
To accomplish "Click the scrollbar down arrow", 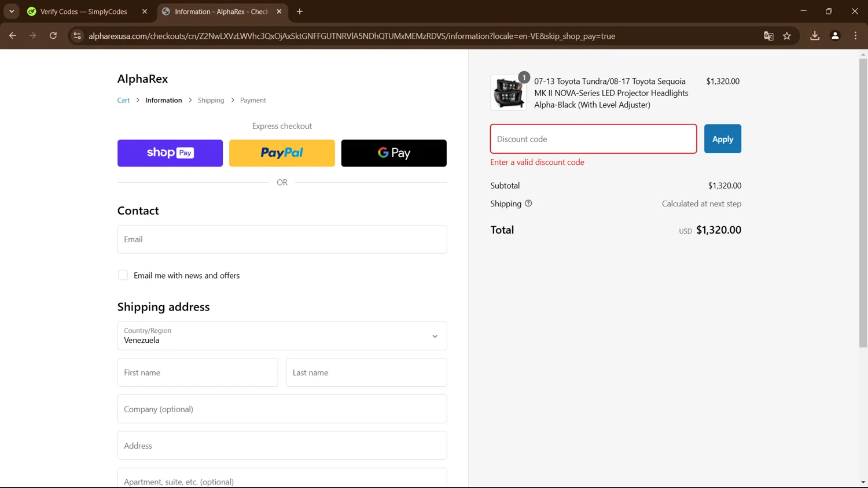I will [863, 482].
